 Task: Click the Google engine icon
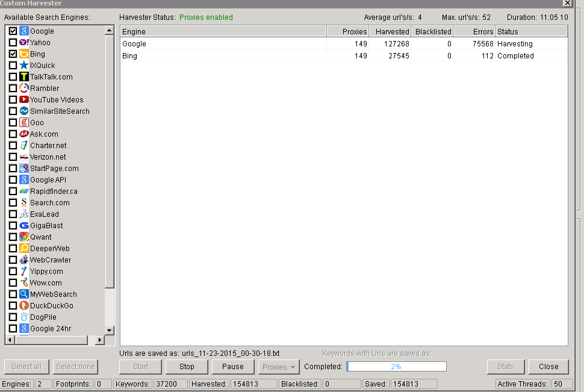[x=24, y=31]
